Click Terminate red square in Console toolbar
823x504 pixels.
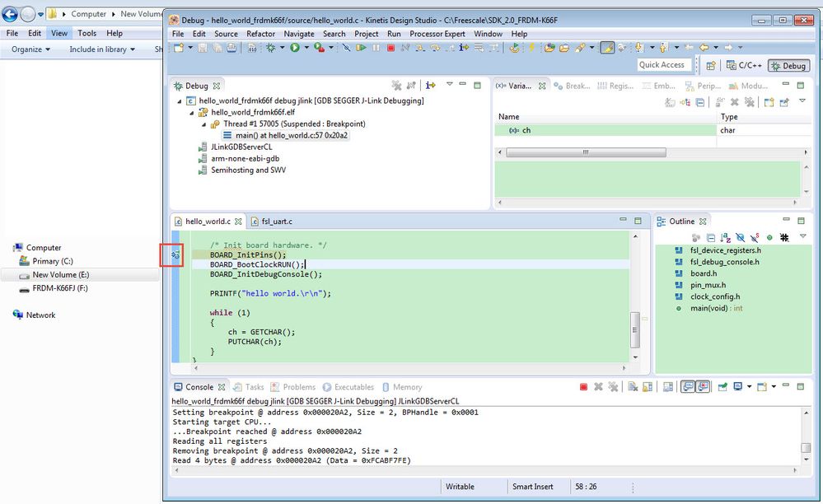583,387
